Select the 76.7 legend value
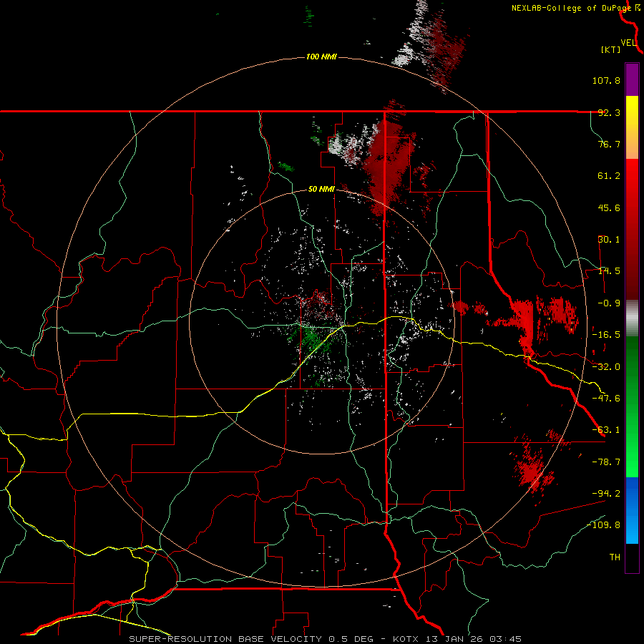This screenshot has width=644, height=644. pyautogui.click(x=609, y=144)
